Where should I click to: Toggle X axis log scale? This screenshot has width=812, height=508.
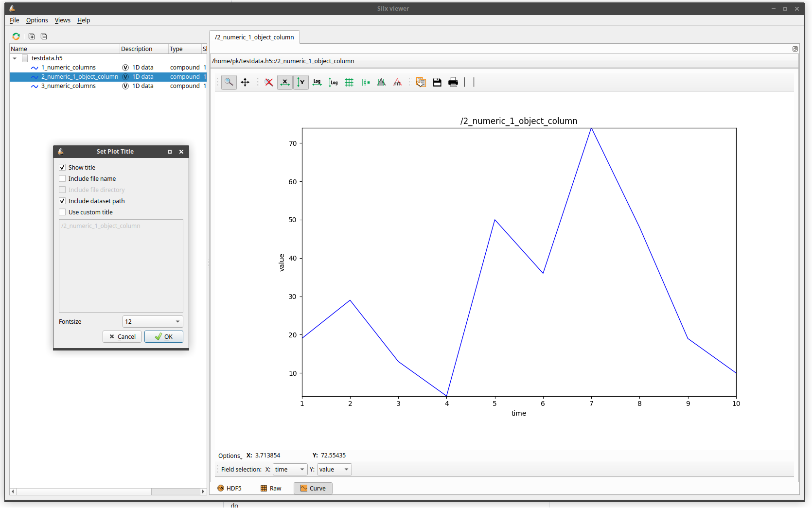coord(317,82)
